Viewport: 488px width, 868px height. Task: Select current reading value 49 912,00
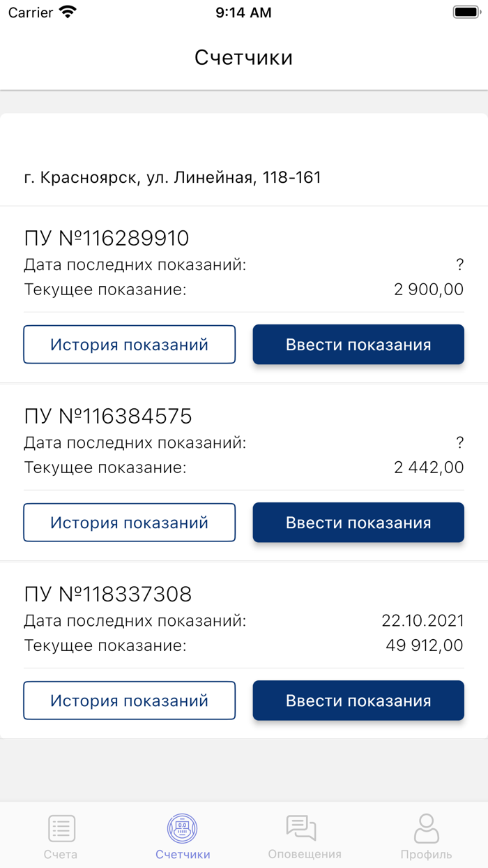(x=422, y=645)
